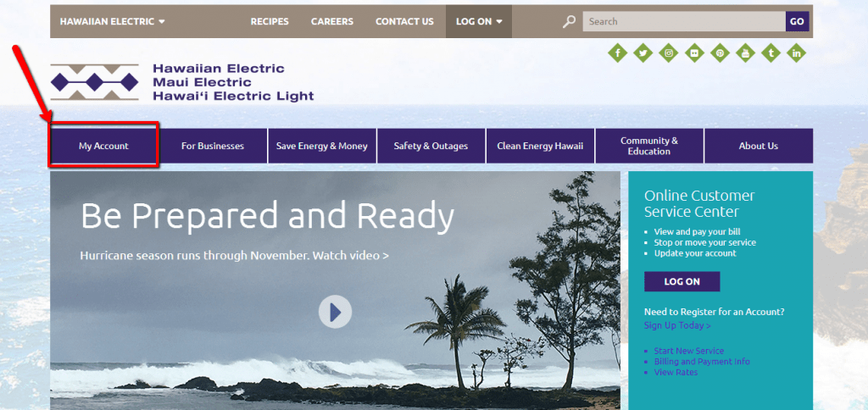The width and height of the screenshot is (868, 410).
Task: Click the Online Customer Service Center heading
Action: point(699,203)
